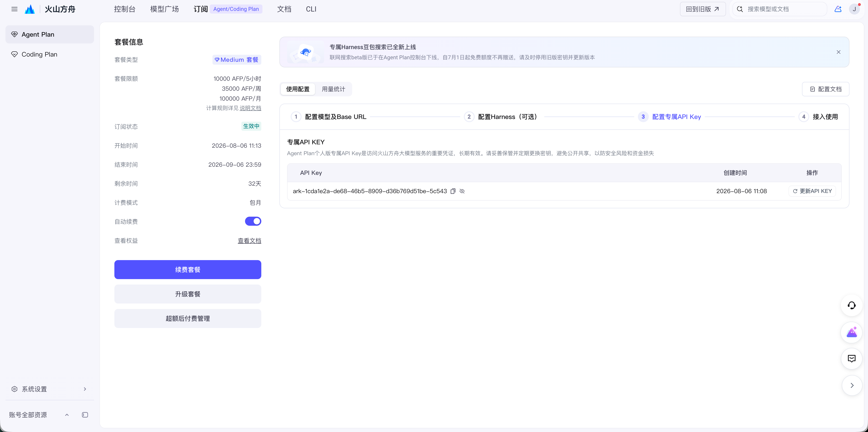Open 控制台 from top navigation
The height and width of the screenshot is (432, 868).
[125, 9]
